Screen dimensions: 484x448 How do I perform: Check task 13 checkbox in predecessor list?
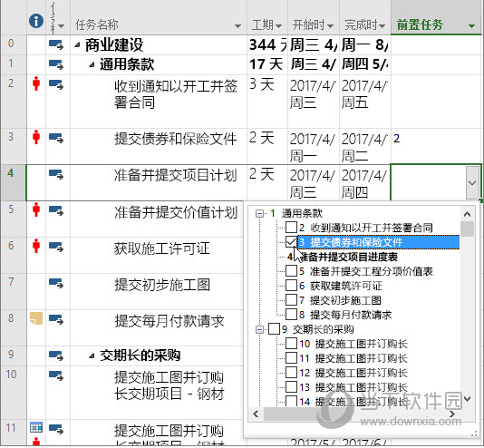click(291, 387)
